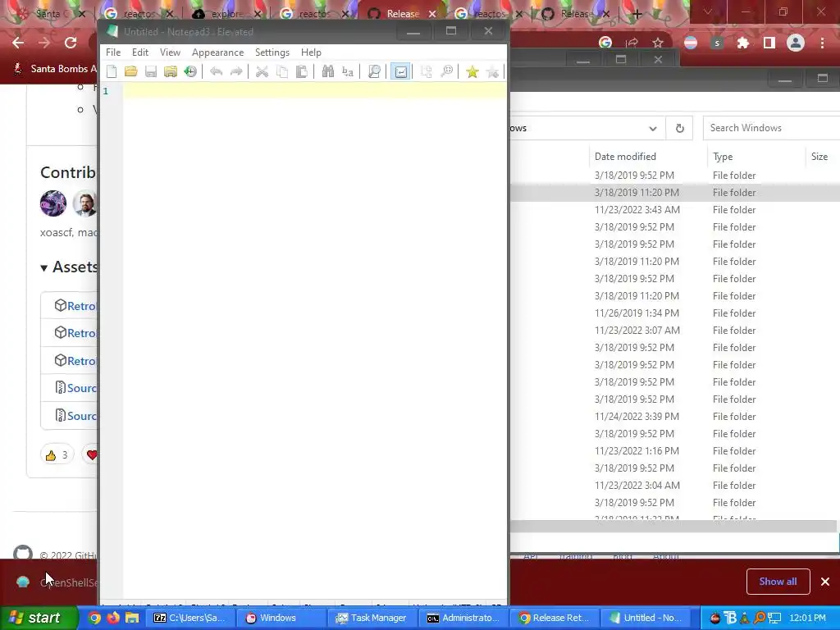Click the Explorer horizontal scrollbar thumb
This screenshot has width=840, height=630.
673,526
